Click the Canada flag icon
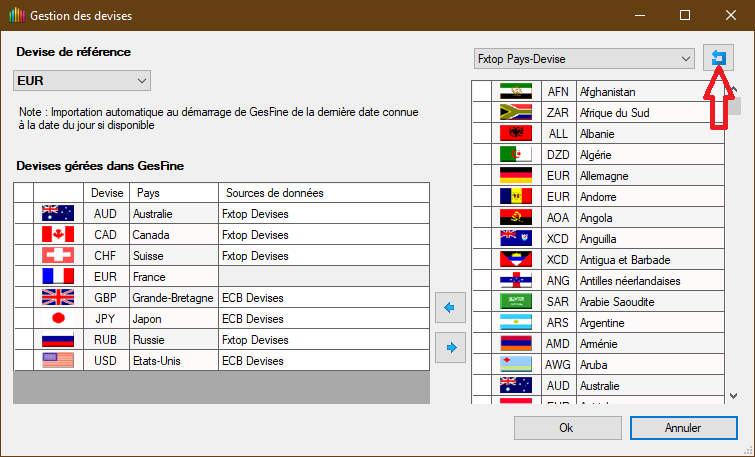 point(58,234)
